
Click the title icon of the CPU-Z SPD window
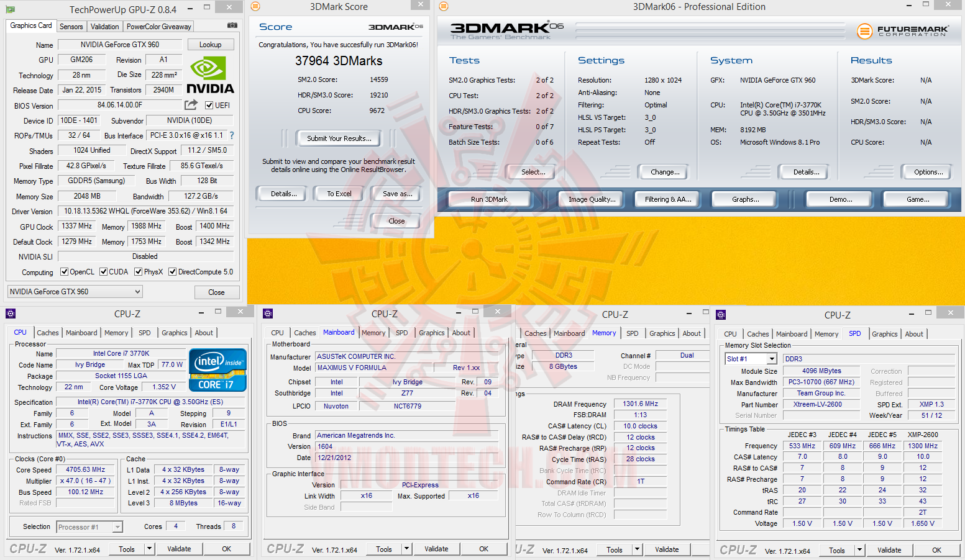coord(721,315)
